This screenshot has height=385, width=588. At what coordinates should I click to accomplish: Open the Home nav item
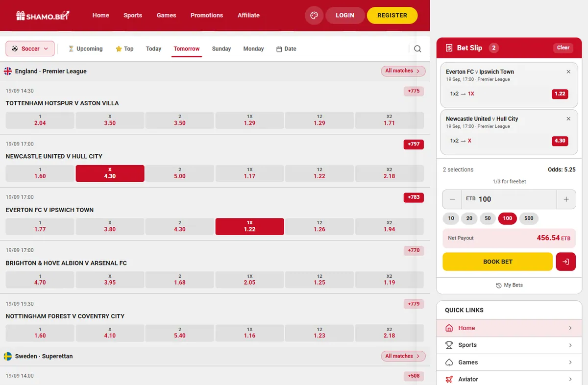pos(100,15)
